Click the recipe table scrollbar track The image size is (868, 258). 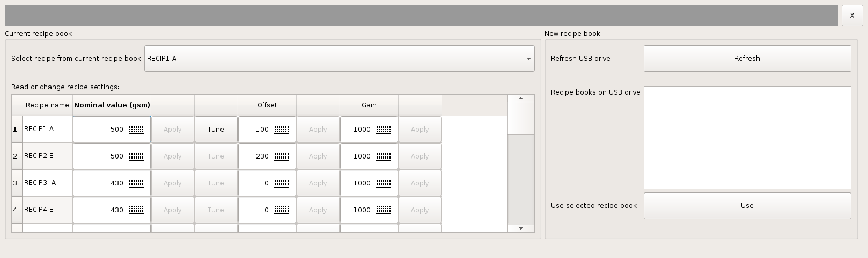(521, 180)
